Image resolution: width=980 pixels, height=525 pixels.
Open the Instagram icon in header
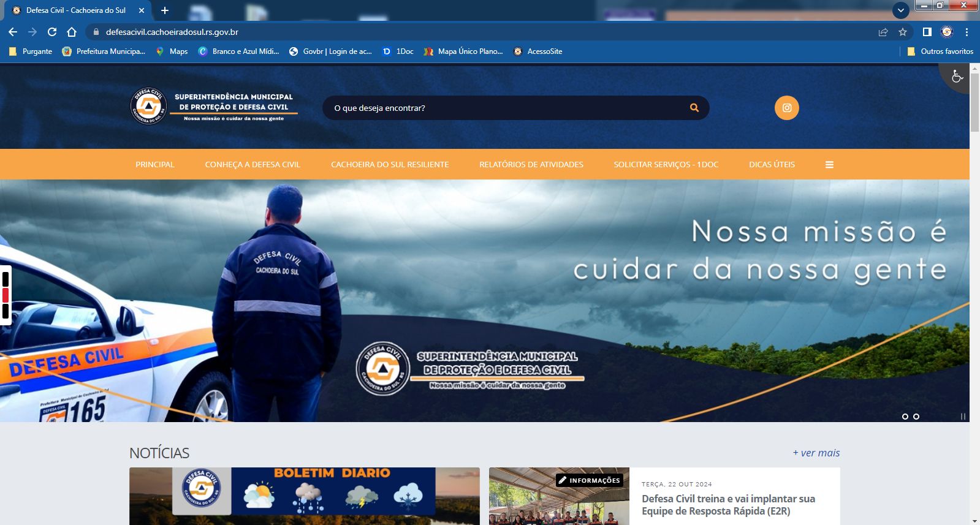tap(786, 108)
